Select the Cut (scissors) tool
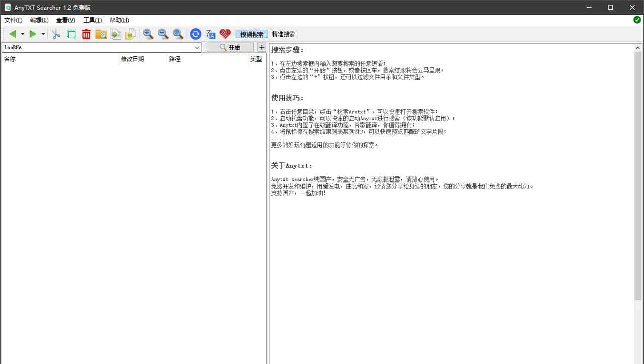Screen dimensions: 644x364 [56, 34]
